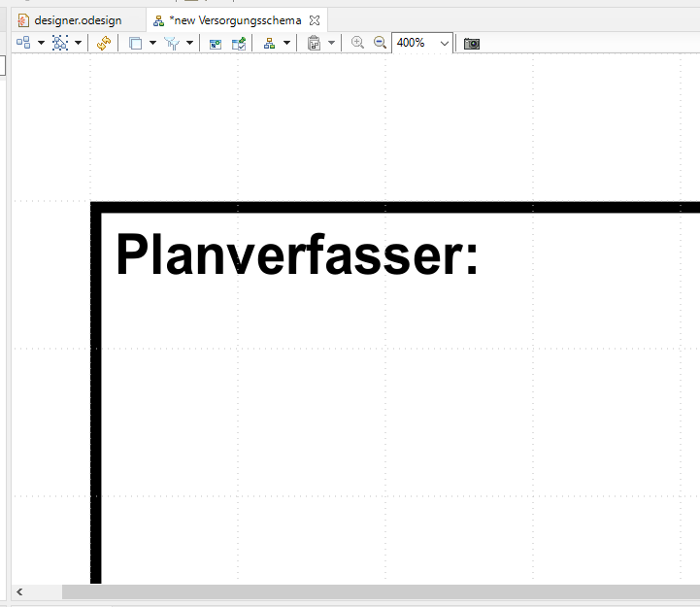The width and height of the screenshot is (700, 607).
Task: Click the Filters funnel icon
Action: [172, 44]
